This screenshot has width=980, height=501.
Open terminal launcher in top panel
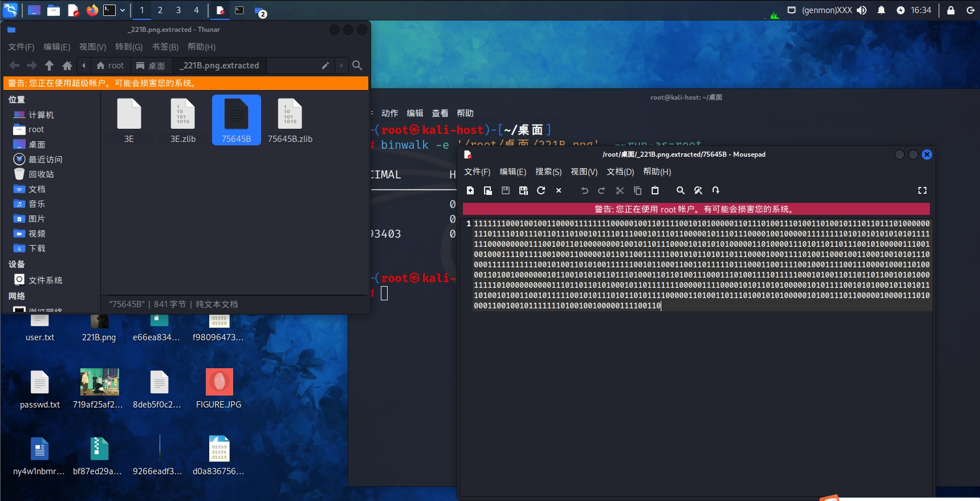pos(109,10)
